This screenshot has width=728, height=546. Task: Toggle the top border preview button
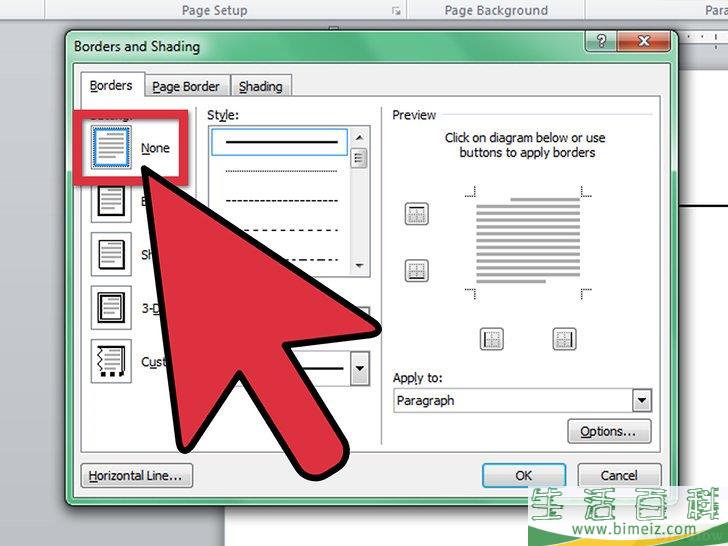coord(416,214)
